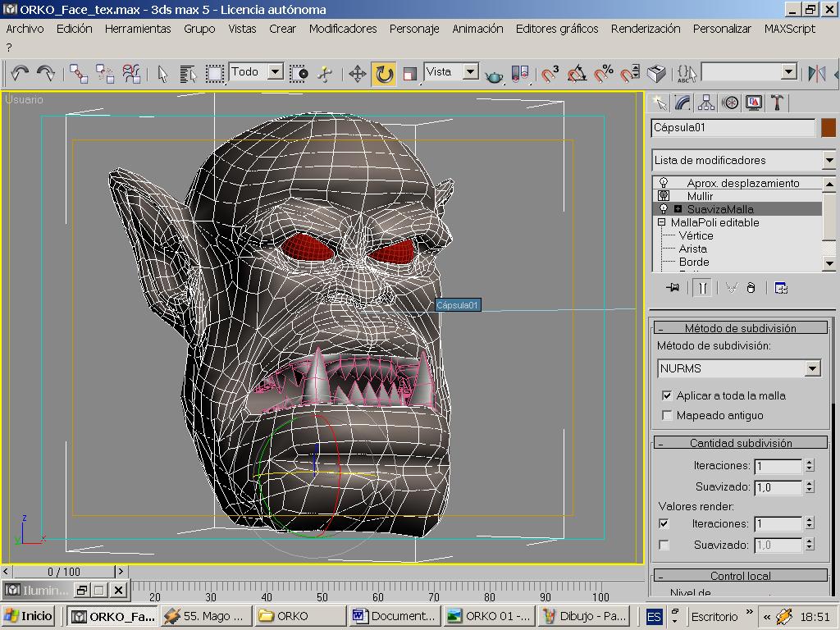Click the rectangular selection region icon

point(215,74)
